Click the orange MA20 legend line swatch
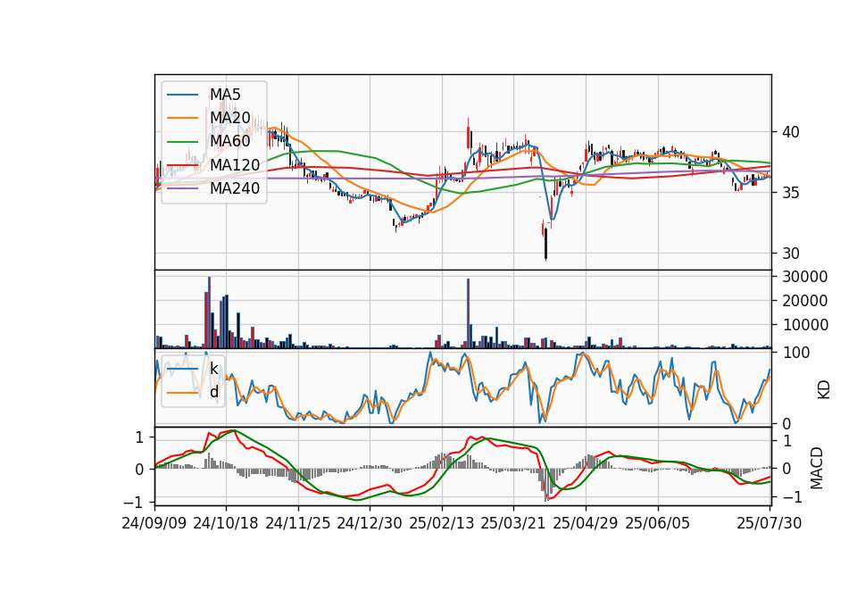Screen dimensions: 857x616 182,118
